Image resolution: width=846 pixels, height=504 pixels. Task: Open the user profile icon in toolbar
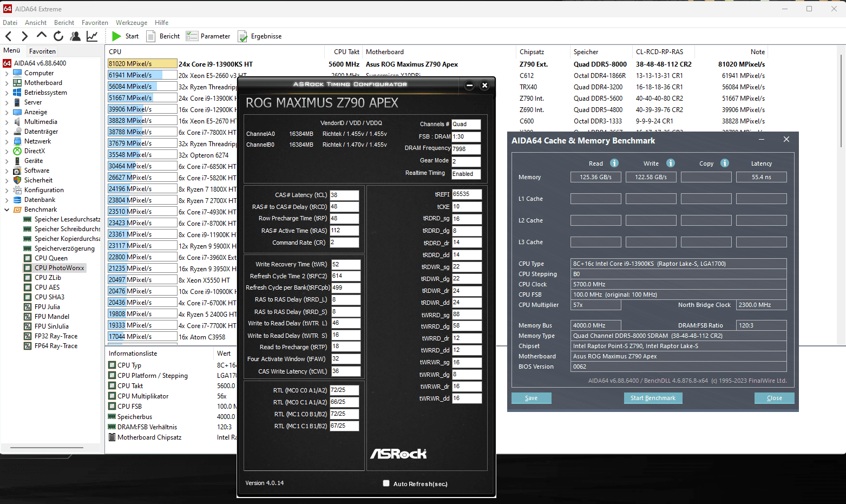tap(75, 36)
